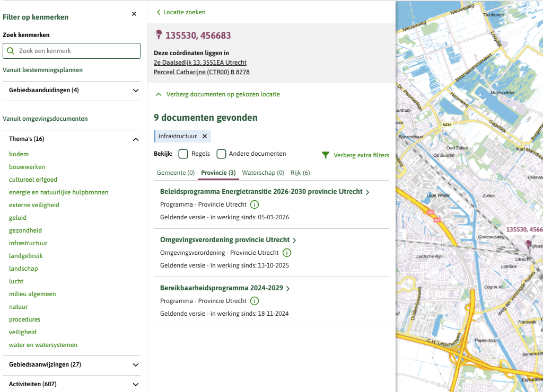Screen dimensions: 543x392
Task: Remove the infrastructuur filter chip
Action: [x=205, y=136]
